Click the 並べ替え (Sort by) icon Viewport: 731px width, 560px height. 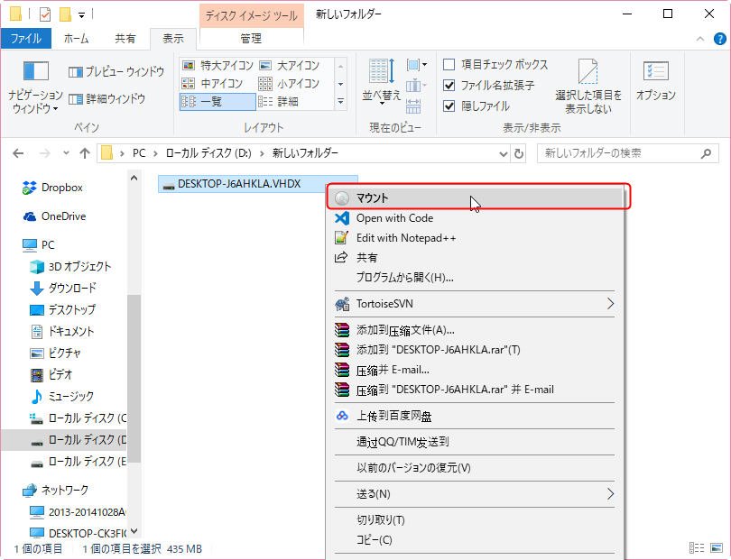[379, 81]
